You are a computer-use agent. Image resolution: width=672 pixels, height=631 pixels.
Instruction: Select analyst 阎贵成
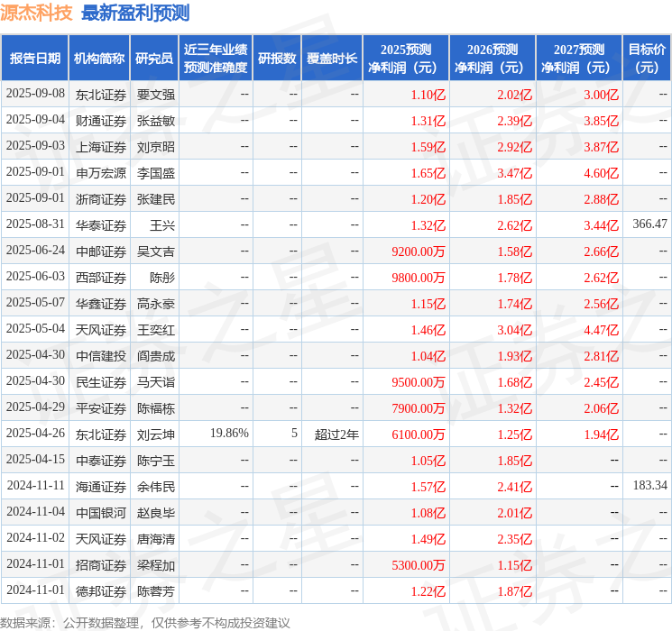(x=156, y=356)
